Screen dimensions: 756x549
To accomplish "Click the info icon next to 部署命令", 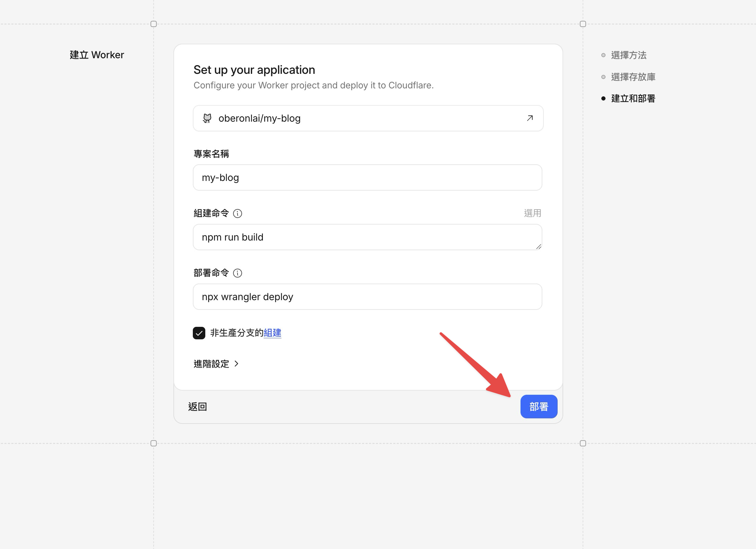I will click(237, 273).
